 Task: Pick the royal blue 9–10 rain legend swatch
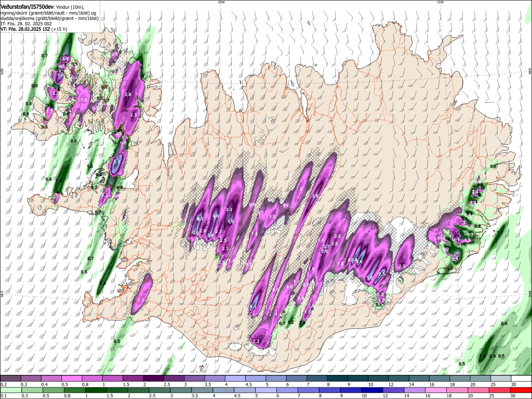point(351,390)
